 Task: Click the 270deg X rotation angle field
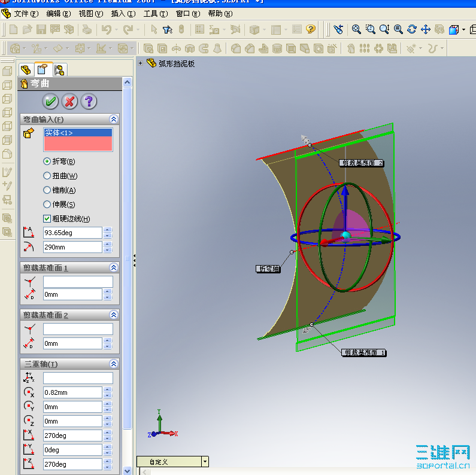coord(72,436)
